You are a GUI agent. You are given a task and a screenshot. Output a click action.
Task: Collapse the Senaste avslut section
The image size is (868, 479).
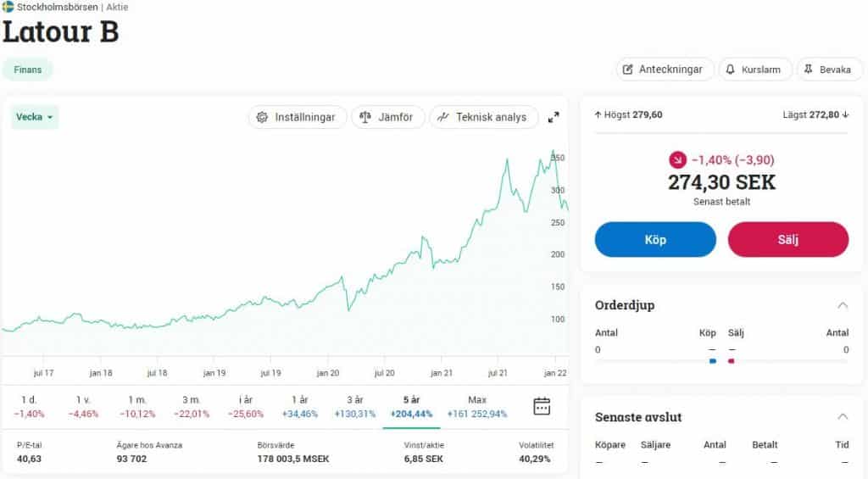point(843,417)
